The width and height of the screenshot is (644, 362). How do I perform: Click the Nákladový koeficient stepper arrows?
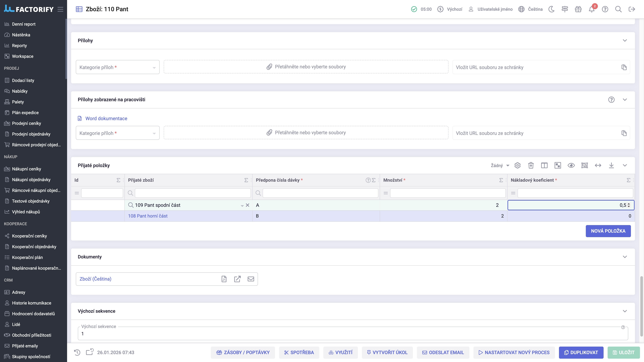point(629,205)
